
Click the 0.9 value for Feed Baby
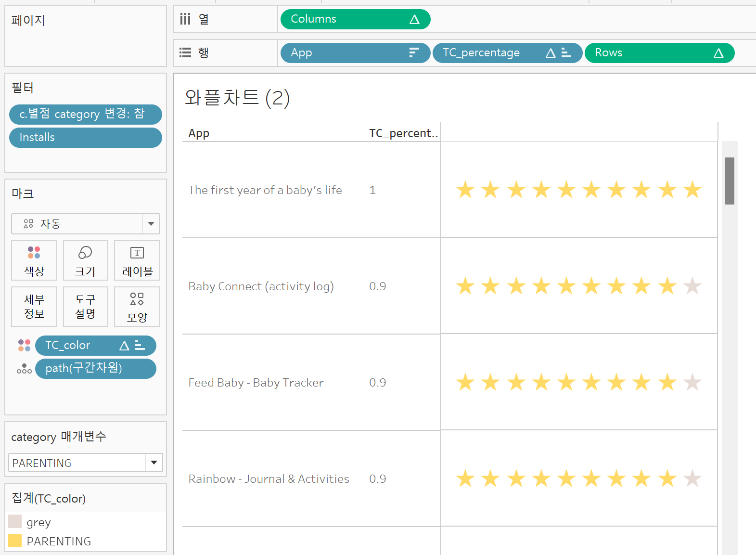[x=378, y=383]
